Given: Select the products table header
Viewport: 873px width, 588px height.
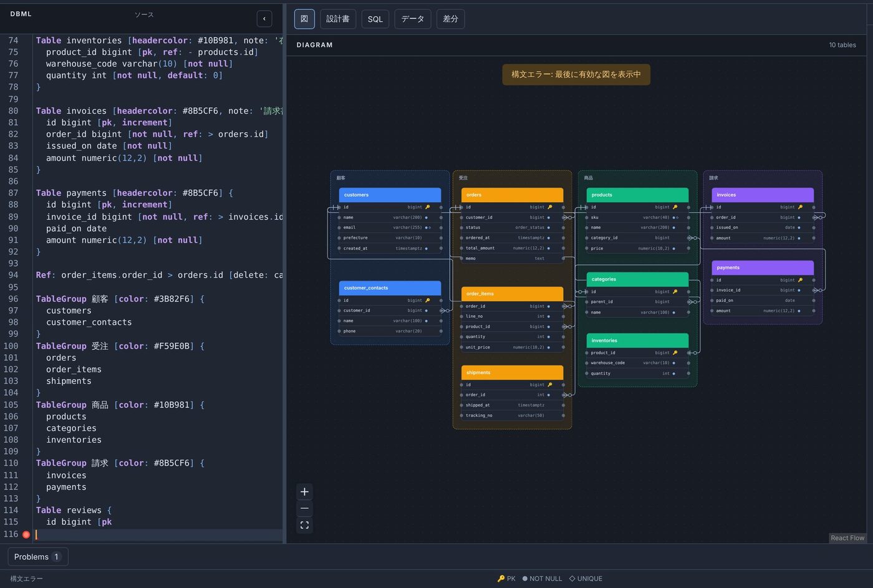Looking at the screenshot, I should pos(637,195).
